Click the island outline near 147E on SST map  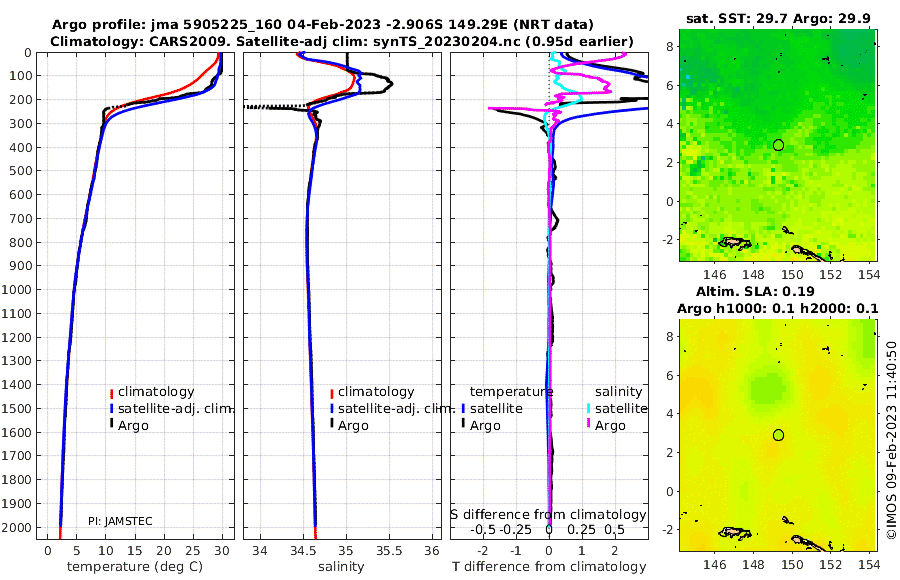point(735,243)
